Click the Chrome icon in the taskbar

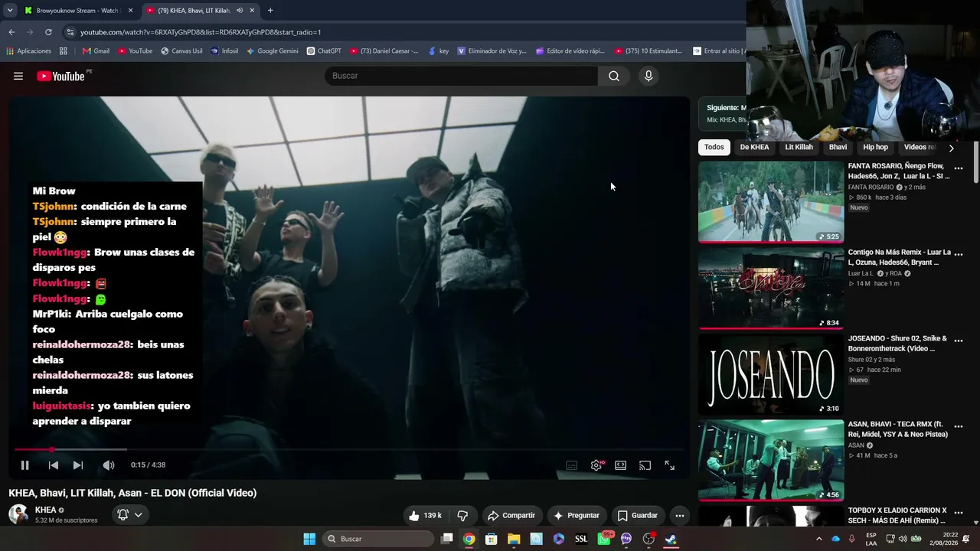tap(469, 539)
